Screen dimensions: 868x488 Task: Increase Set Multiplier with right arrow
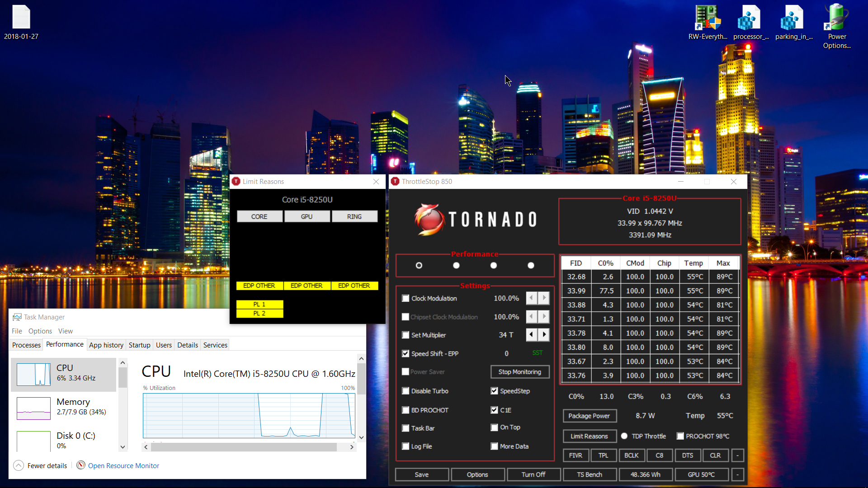(544, 335)
